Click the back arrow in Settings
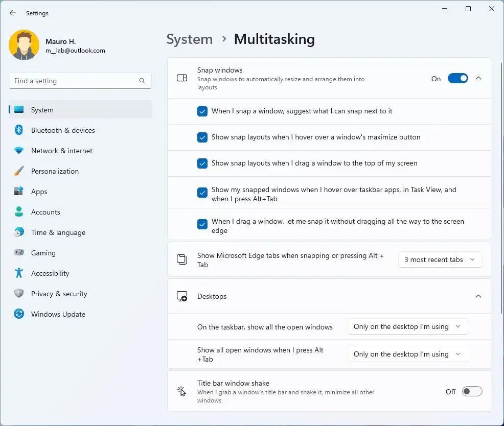Image resolution: width=504 pixels, height=426 pixels. pyautogui.click(x=13, y=13)
